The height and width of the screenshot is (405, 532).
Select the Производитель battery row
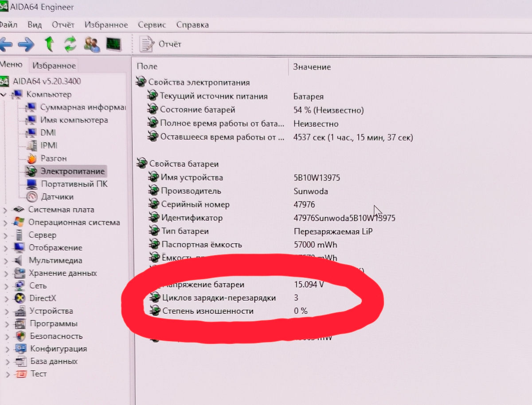tap(191, 191)
